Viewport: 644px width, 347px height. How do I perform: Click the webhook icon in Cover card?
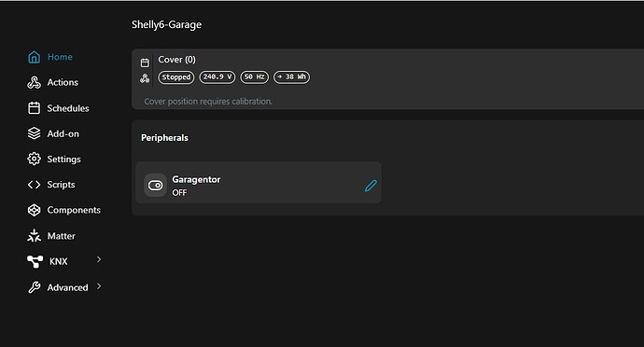tap(145, 78)
